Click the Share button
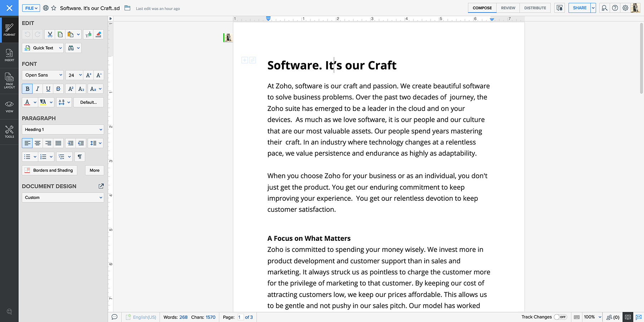 pyautogui.click(x=579, y=8)
